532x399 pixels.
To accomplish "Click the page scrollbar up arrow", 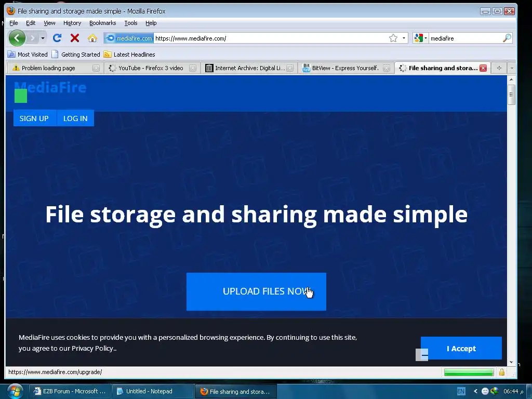I will point(511,79).
